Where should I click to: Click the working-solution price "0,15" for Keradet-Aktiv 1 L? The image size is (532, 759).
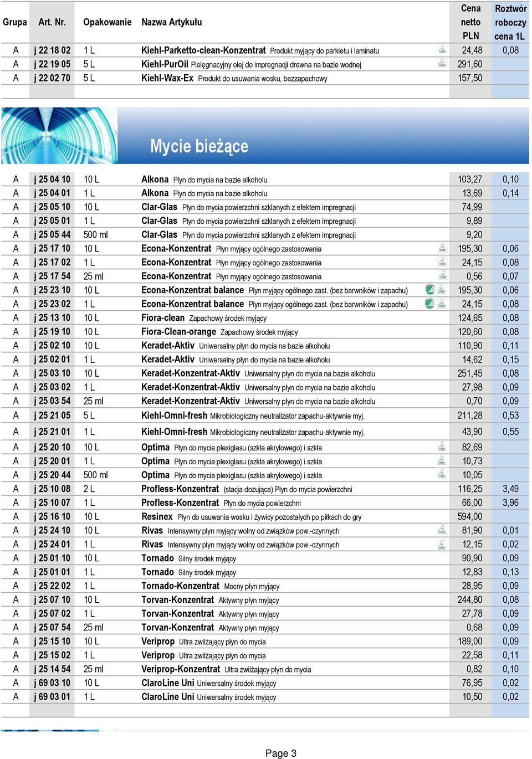pos(510,359)
